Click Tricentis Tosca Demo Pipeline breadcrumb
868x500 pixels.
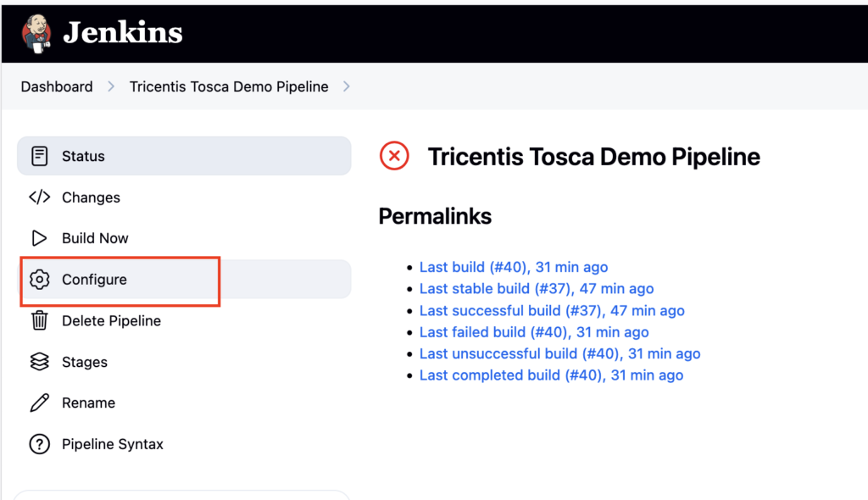pyautogui.click(x=229, y=87)
